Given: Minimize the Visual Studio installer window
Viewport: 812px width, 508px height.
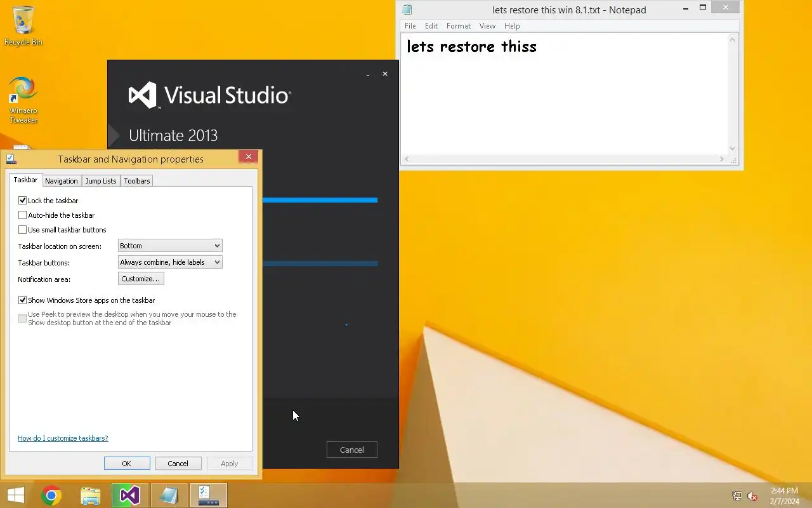Looking at the screenshot, I should pos(368,74).
